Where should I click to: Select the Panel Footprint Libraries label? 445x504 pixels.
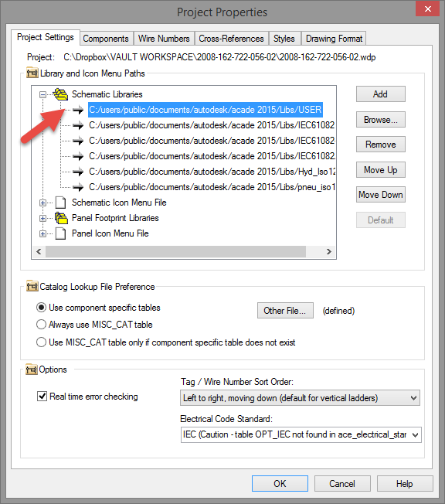coord(115,218)
